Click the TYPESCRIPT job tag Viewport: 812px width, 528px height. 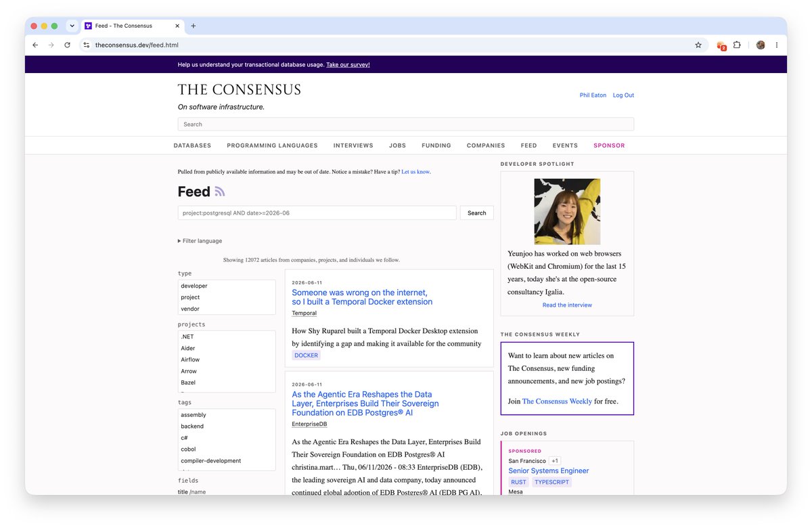pos(551,483)
